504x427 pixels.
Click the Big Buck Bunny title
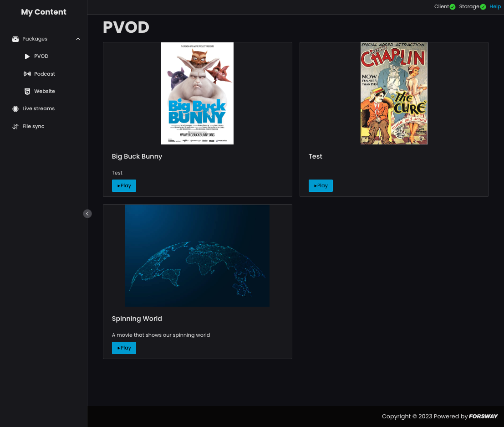(137, 156)
